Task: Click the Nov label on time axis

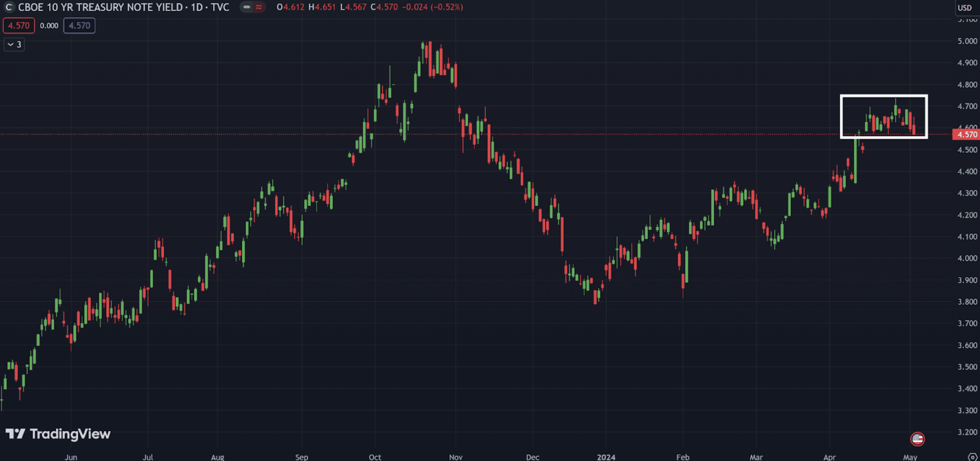Action: pyautogui.click(x=455, y=457)
